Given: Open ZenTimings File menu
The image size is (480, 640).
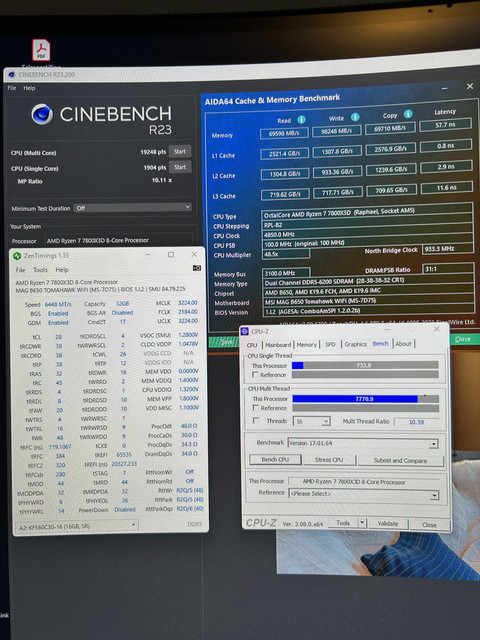Looking at the screenshot, I should (x=20, y=270).
